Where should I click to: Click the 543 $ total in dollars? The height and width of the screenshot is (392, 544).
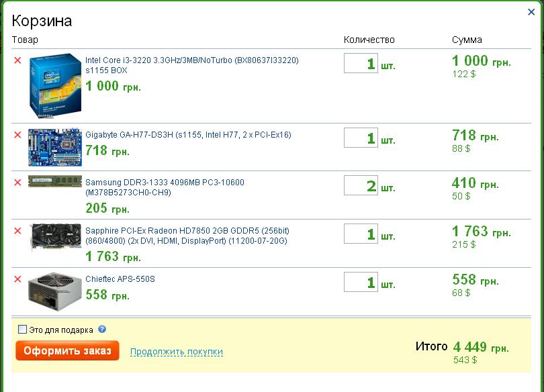click(465, 360)
